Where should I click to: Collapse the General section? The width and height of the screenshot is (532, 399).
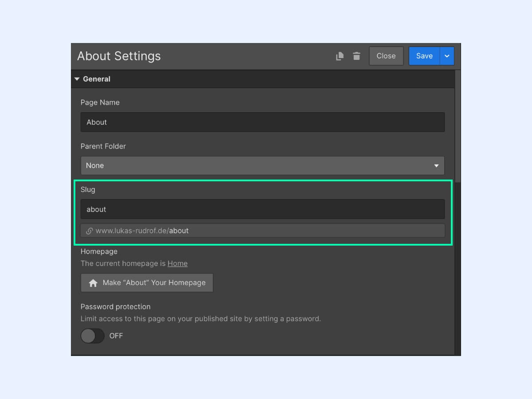click(x=77, y=79)
